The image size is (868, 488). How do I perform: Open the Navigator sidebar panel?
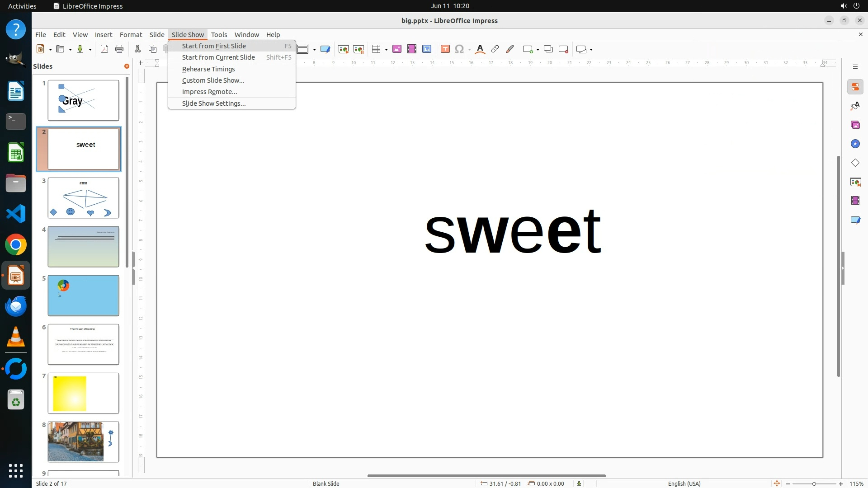coord(855,144)
